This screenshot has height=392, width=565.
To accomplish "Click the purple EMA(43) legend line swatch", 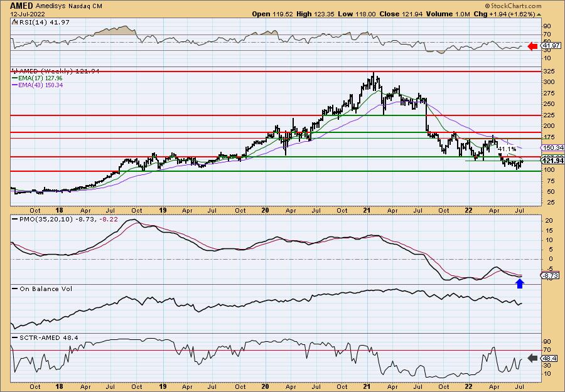I will [x=14, y=85].
